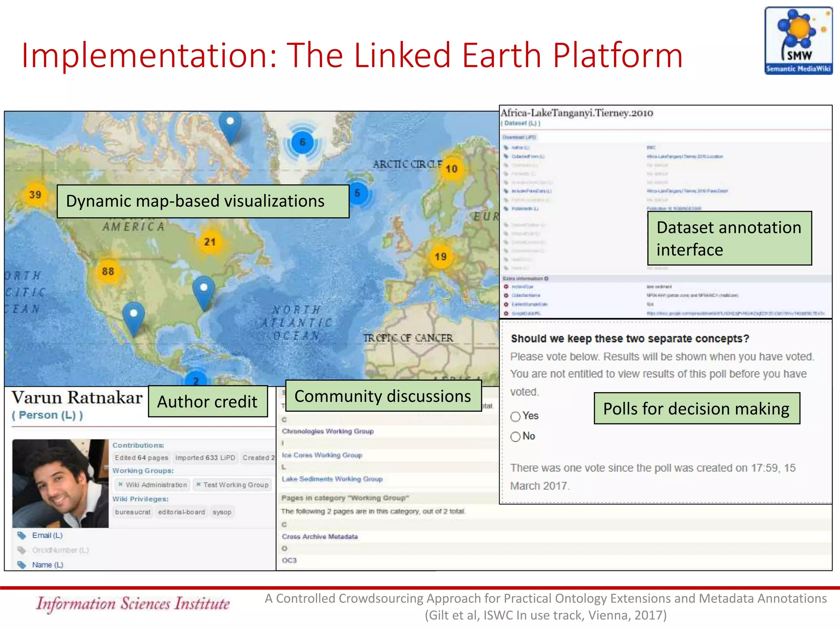The width and height of the screenshot is (840, 630).
Task: Open the Lake Sediments Working Group link
Action: point(332,479)
